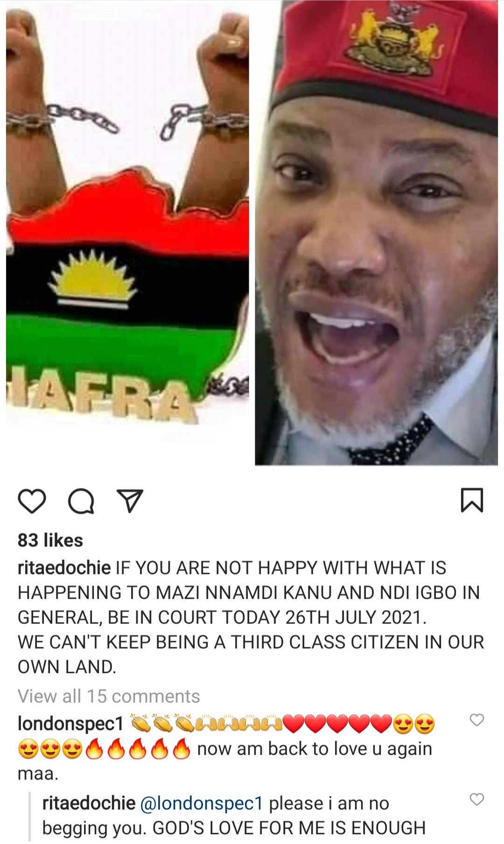Open the ritaedochie username in the reply

tap(89, 803)
